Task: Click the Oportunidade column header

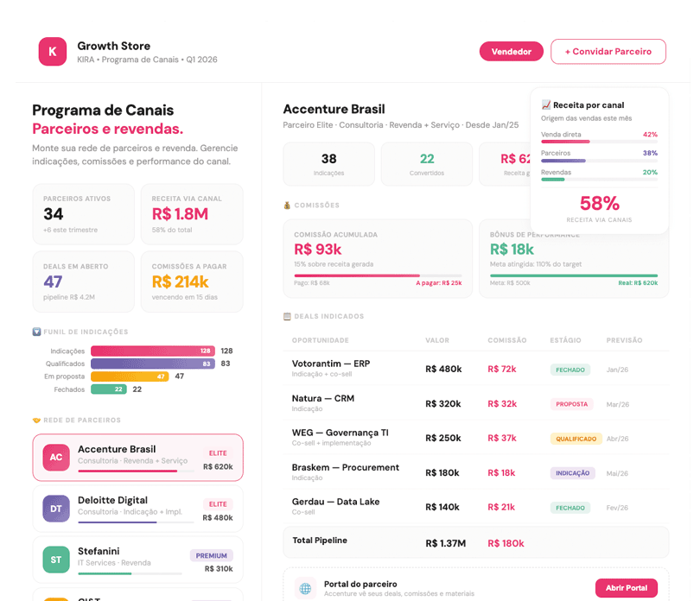Action: pyautogui.click(x=320, y=340)
